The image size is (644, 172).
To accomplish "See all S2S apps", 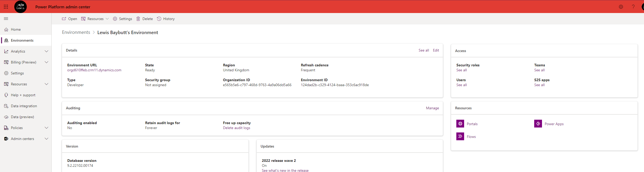I will (x=539, y=85).
